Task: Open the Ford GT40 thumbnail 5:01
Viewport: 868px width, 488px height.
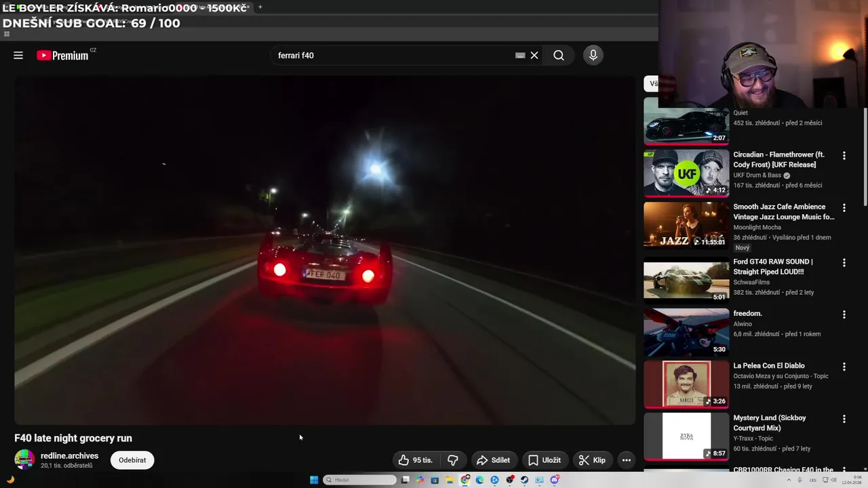Action: point(686,280)
